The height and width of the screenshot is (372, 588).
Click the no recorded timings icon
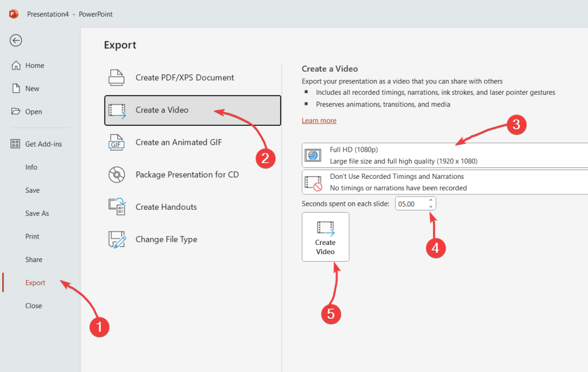pyautogui.click(x=313, y=183)
